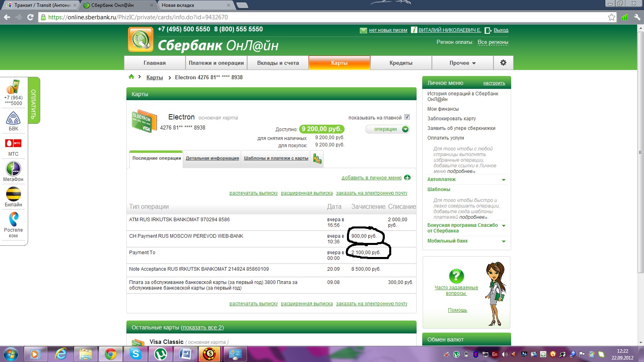
Task: Open the graphical statement icon tab
Action: (x=317, y=159)
